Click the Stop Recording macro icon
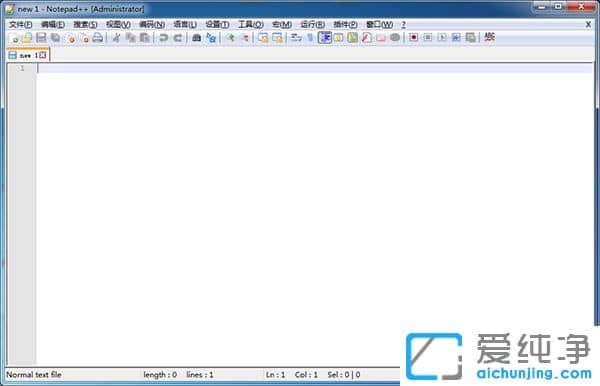 [428, 37]
